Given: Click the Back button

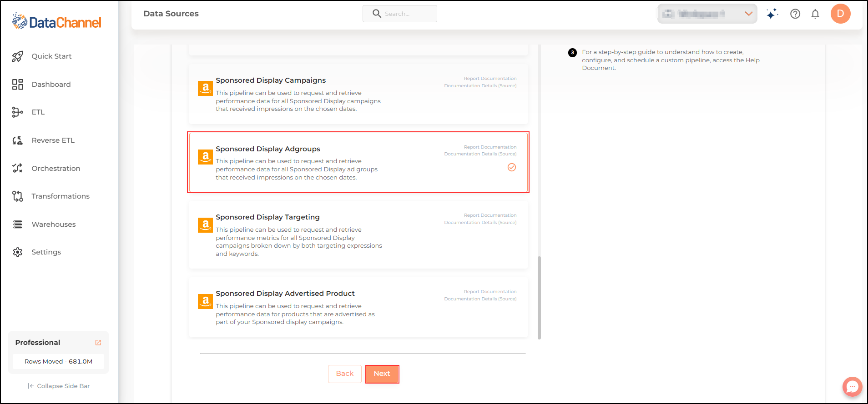Looking at the screenshot, I should [x=345, y=374].
